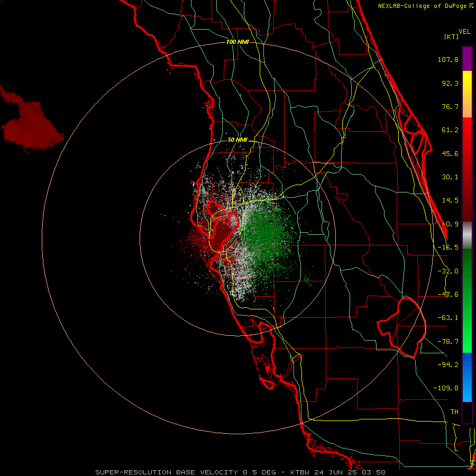Pick the bright red segment of color bar
This screenshot has width=476, height=476.
point(467,131)
